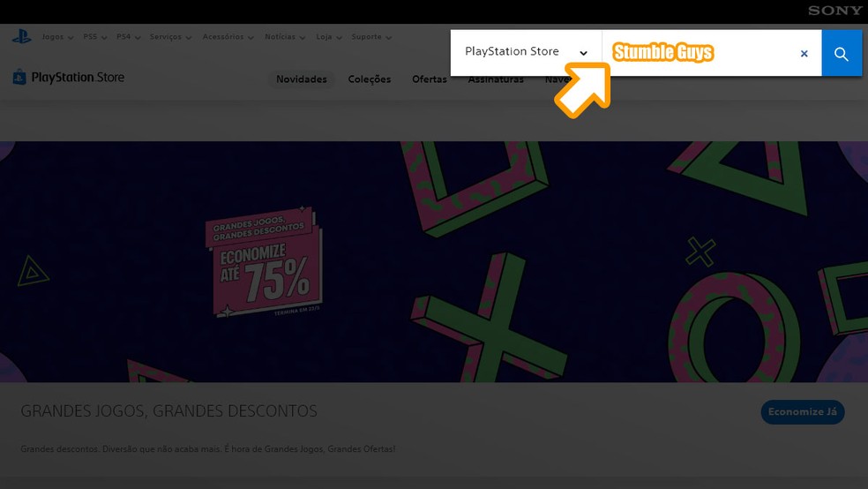Expand the Notícias menu
Screen dimensions: 868x489
285,37
